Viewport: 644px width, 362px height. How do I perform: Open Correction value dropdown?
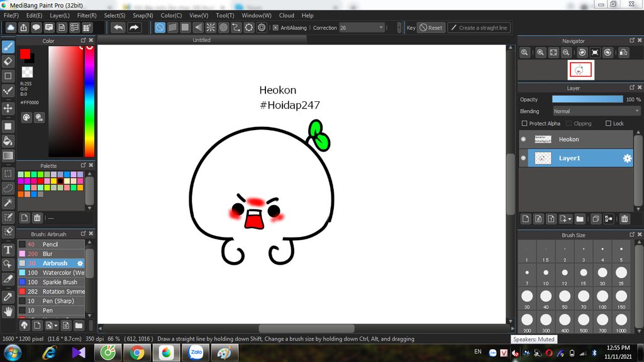click(x=380, y=28)
